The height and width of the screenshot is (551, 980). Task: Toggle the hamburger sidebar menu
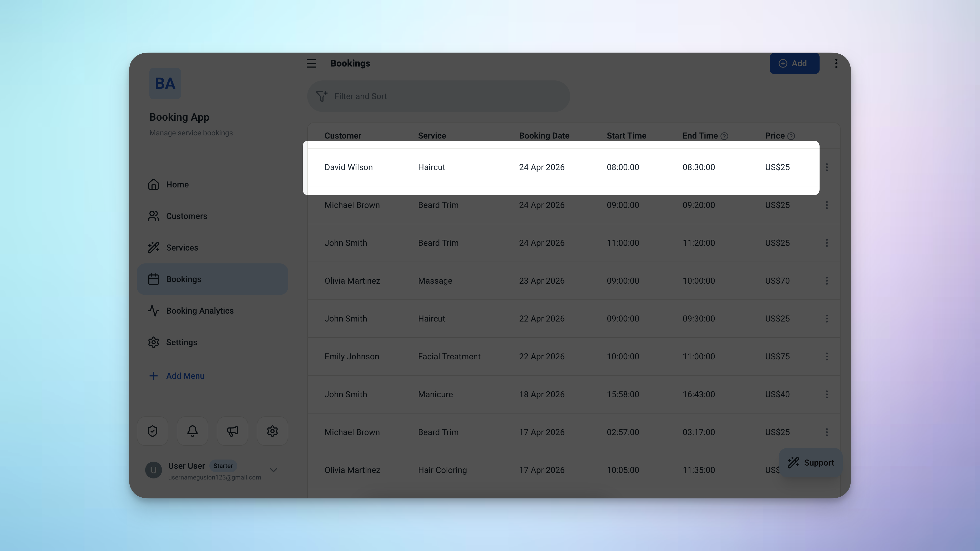[311, 64]
